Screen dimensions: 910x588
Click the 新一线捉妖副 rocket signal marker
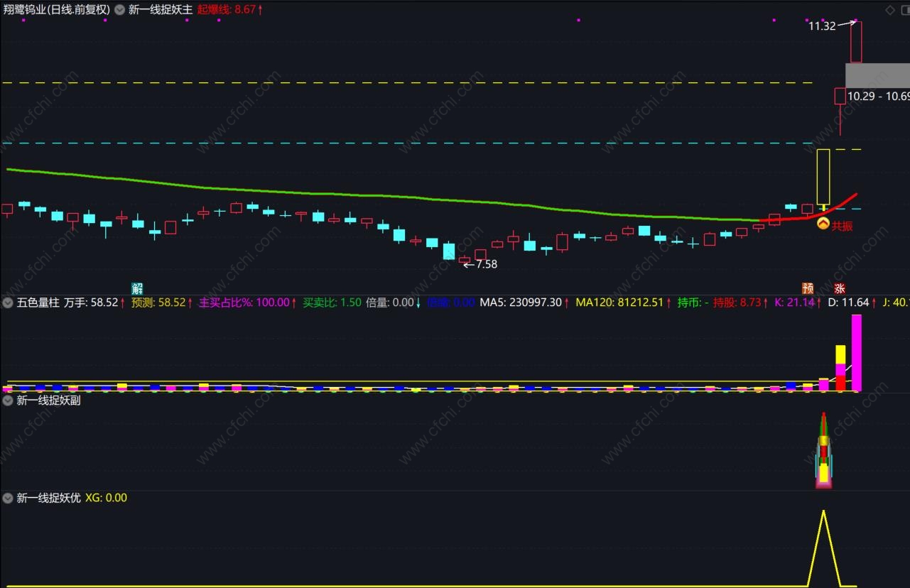click(823, 450)
